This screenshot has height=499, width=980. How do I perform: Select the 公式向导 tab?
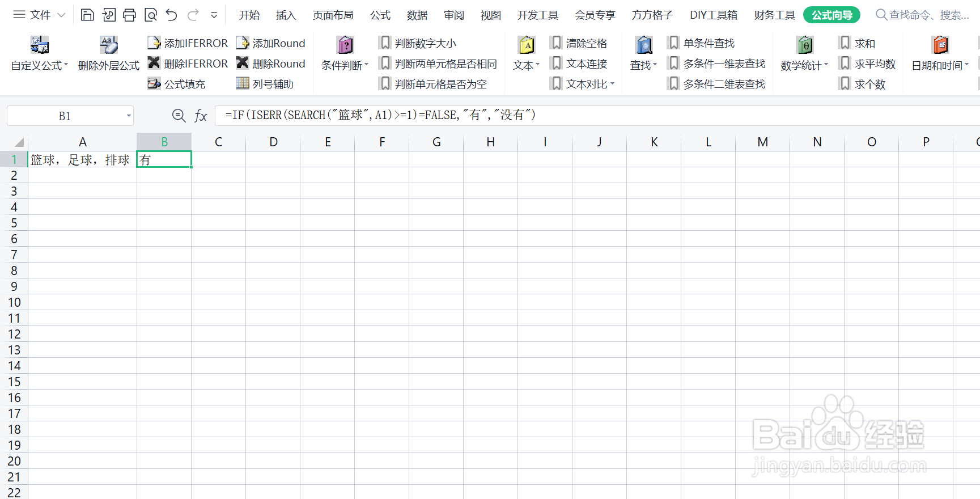[831, 15]
